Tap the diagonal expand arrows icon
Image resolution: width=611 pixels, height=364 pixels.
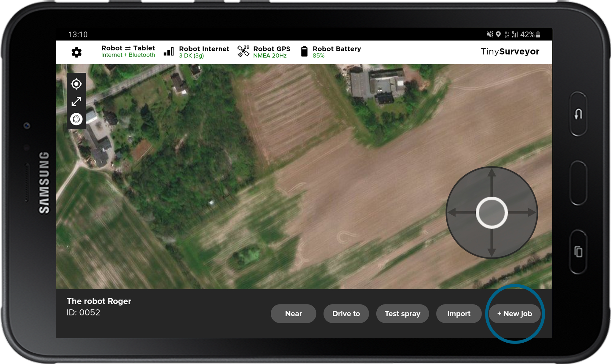click(x=76, y=101)
